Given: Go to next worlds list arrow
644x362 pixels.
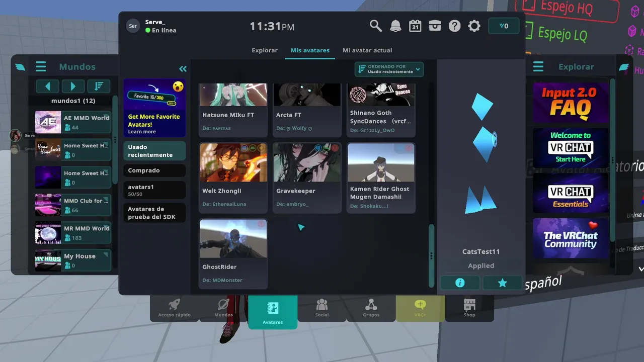Looking at the screenshot, I should click(x=73, y=86).
